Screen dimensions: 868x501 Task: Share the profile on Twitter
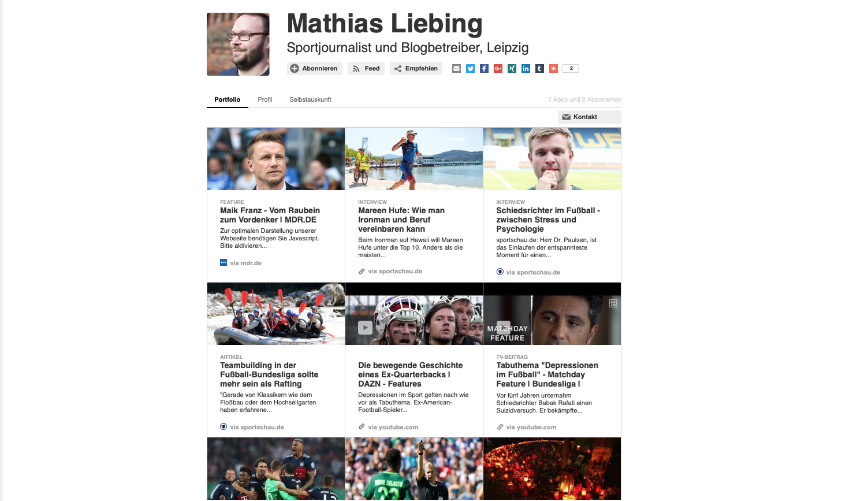tap(470, 68)
